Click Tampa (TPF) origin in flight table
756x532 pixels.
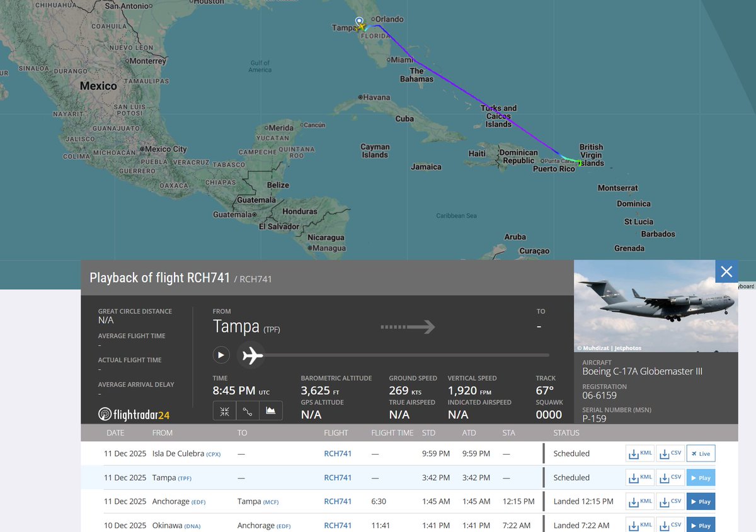(x=172, y=478)
